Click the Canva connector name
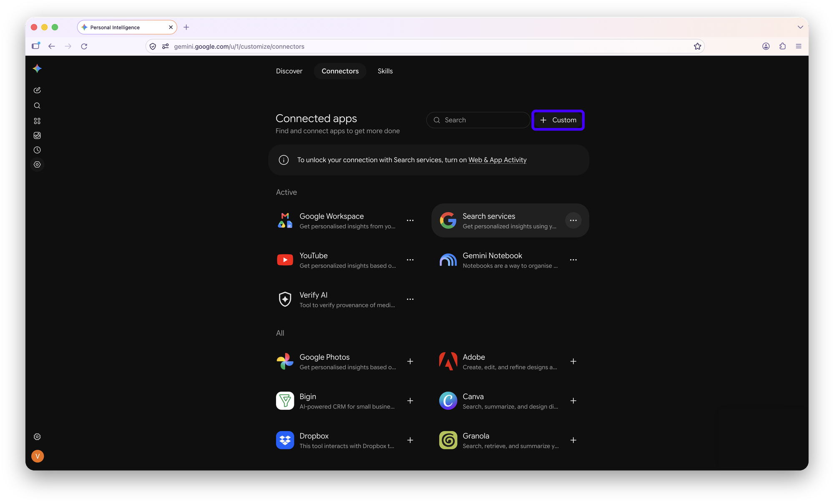Image resolution: width=834 pixels, height=504 pixels. pos(473,396)
